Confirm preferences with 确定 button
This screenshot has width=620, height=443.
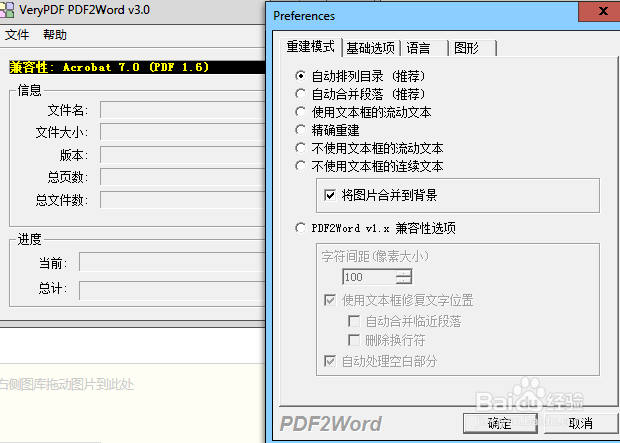(x=500, y=424)
